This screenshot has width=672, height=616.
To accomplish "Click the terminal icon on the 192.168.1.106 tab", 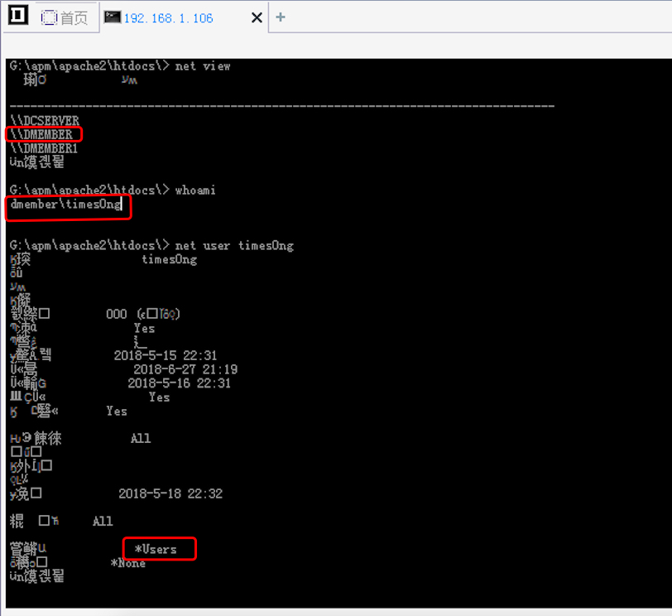I will [x=113, y=17].
